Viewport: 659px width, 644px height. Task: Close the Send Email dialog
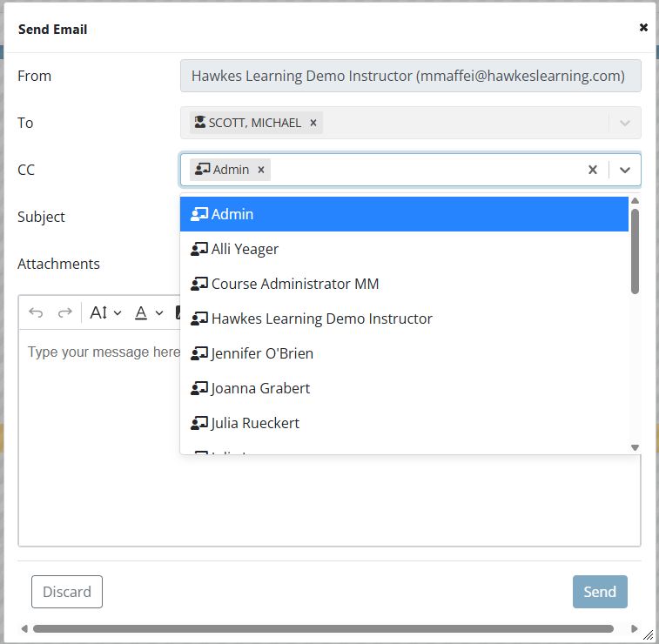tap(643, 28)
